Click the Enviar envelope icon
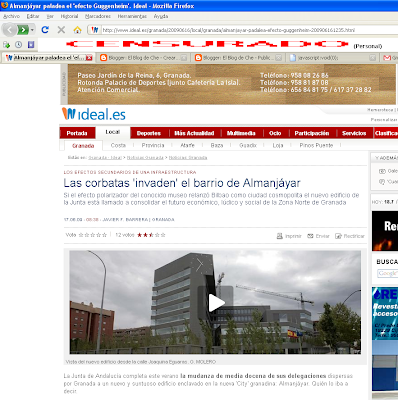The width and height of the screenshot is (398, 400). tap(310, 236)
